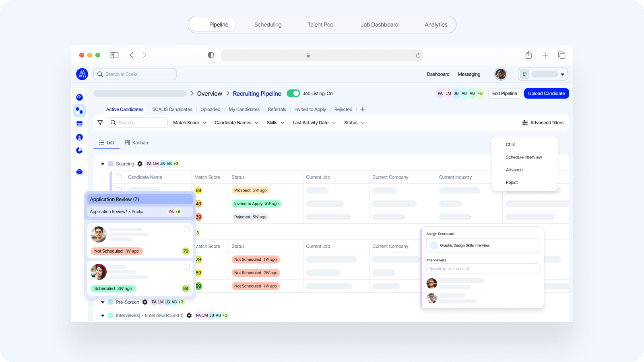This screenshot has height=362, width=644.
Task: Click the filter funnel icon beside search
Action: (100, 122)
